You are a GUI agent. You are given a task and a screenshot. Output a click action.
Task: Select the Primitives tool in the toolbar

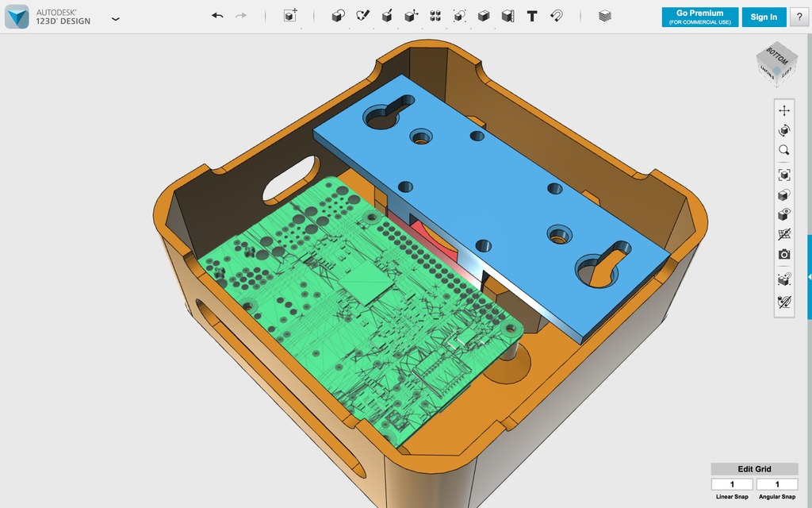337,16
